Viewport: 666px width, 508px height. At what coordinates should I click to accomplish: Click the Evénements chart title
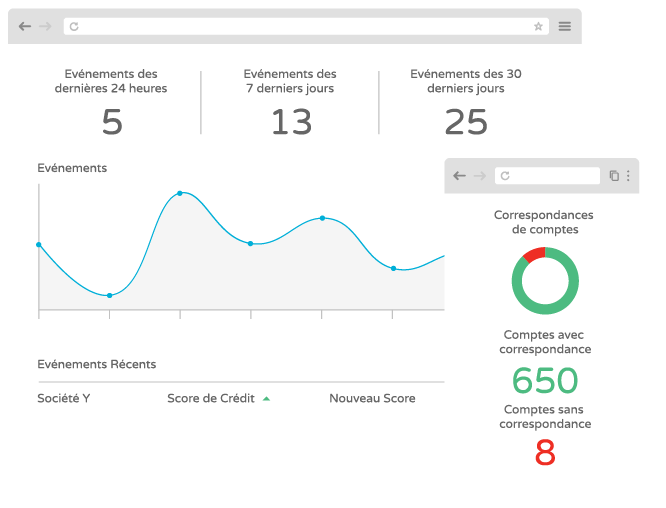coord(72,168)
